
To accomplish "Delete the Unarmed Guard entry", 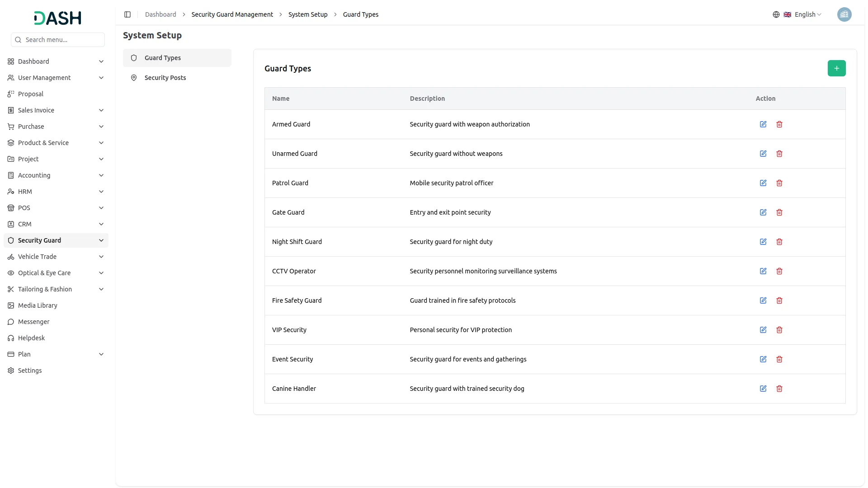I will [779, 154].
